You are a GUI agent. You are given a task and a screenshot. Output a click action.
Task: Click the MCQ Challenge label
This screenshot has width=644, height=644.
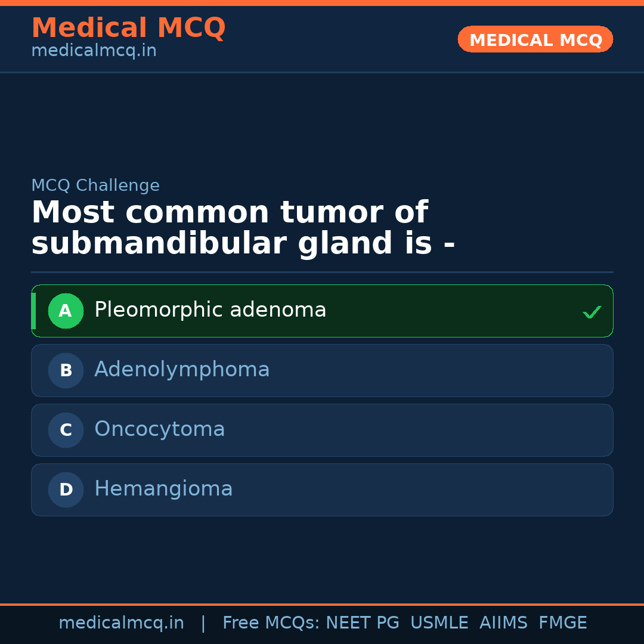95,185
